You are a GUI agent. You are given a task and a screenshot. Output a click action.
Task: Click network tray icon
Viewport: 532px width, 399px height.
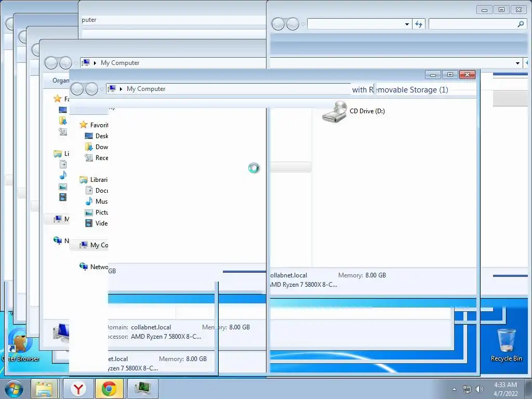467,389
